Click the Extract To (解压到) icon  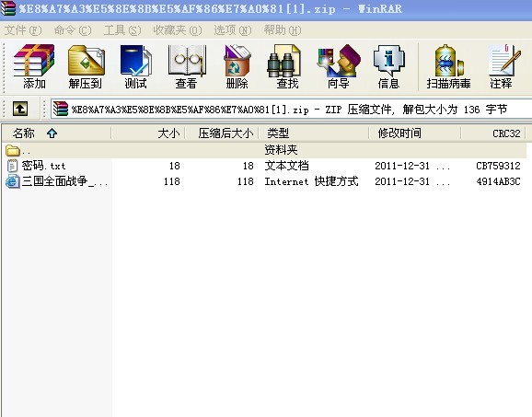click(x=87, y=61)
